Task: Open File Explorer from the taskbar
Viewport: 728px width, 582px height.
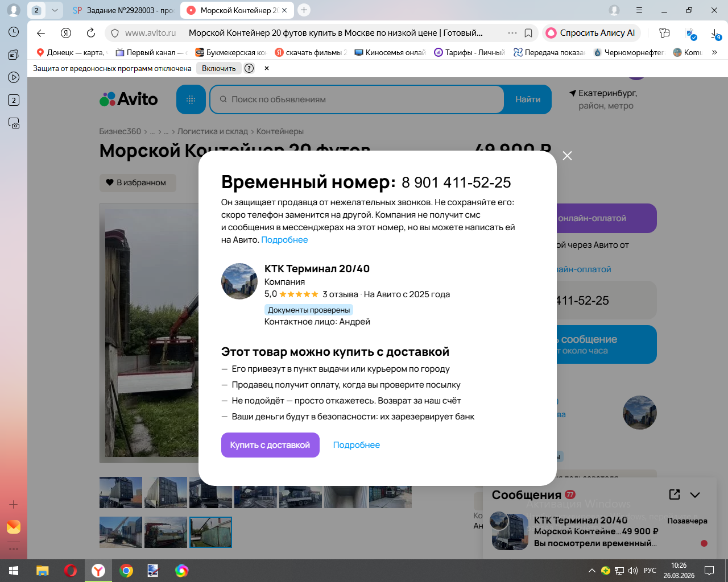Action: click(43, 571)
